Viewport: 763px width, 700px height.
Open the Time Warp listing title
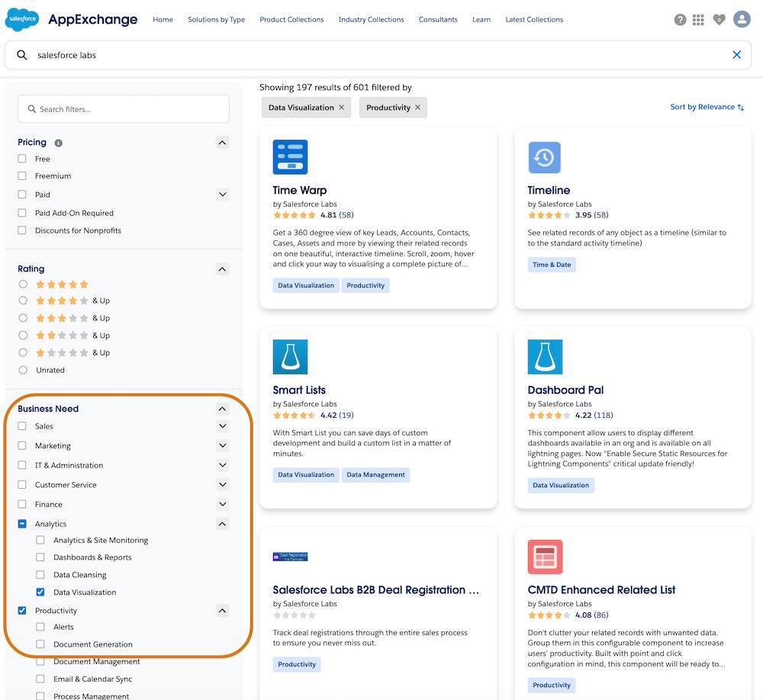(x=300, y=190)
